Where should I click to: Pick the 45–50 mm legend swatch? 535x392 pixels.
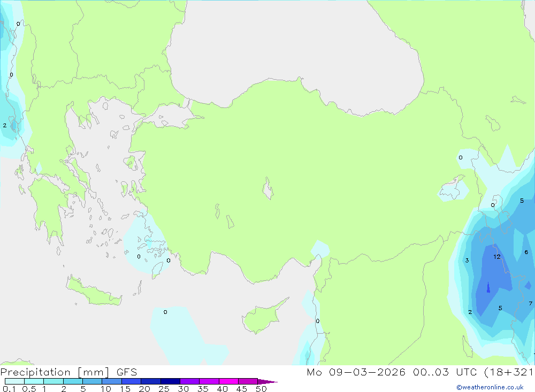tap(248, 381)
